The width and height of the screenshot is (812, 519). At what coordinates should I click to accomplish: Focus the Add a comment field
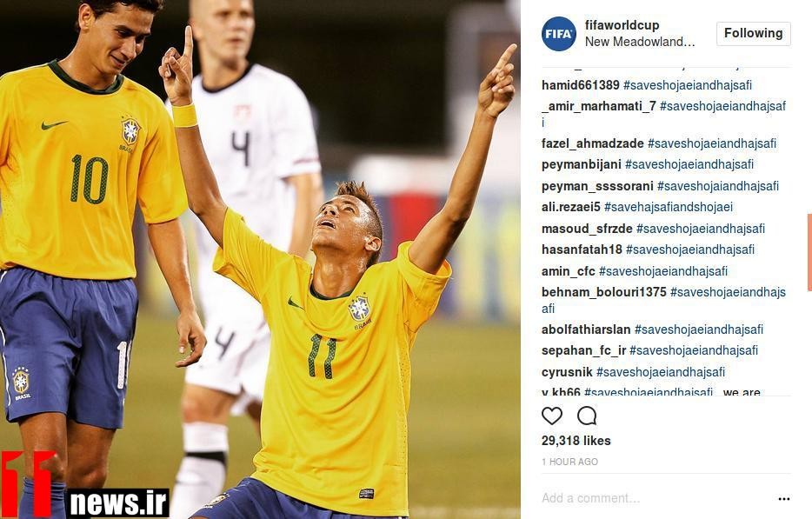(x=657, y=498)
